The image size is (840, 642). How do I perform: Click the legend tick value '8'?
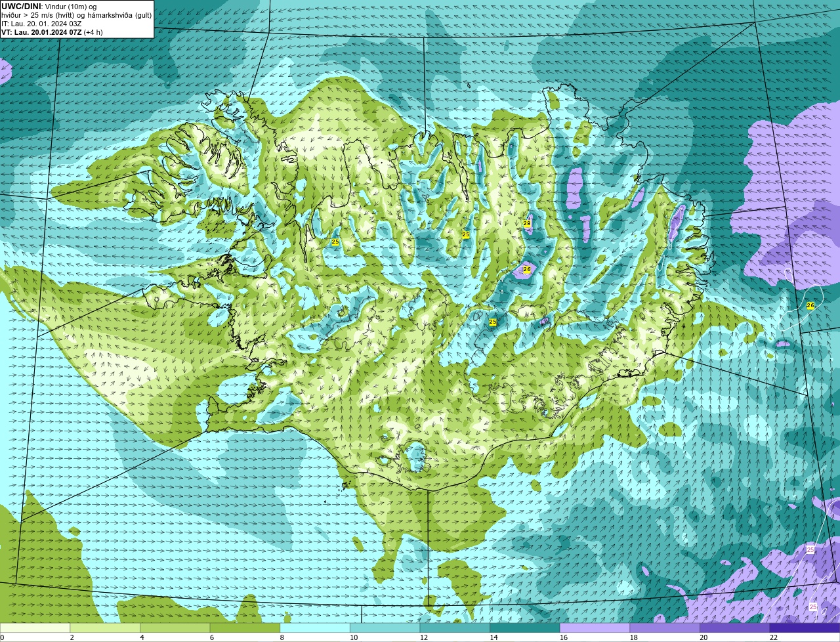[x=282, y=637]
